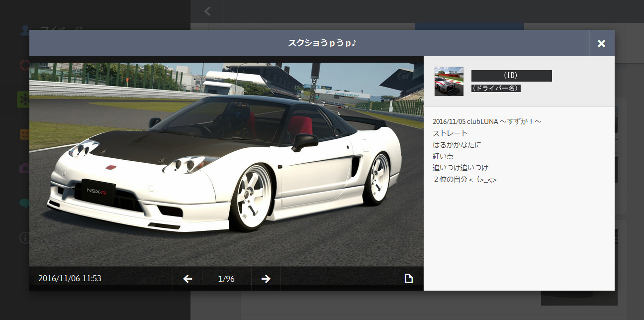The height and width of the screenshot is (320, 644).
Task: Open the blue person My Page sidebar icon
Action: click(25, 30)
